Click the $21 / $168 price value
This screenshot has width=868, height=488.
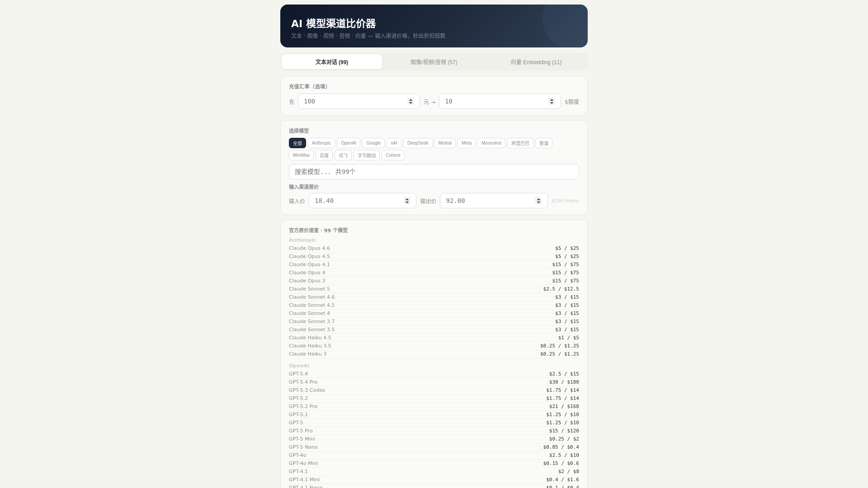coord(564,407)
